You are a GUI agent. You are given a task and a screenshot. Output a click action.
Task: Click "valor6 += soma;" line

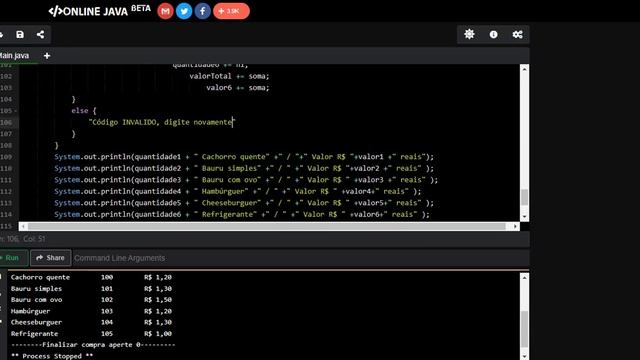pos(238,88)
